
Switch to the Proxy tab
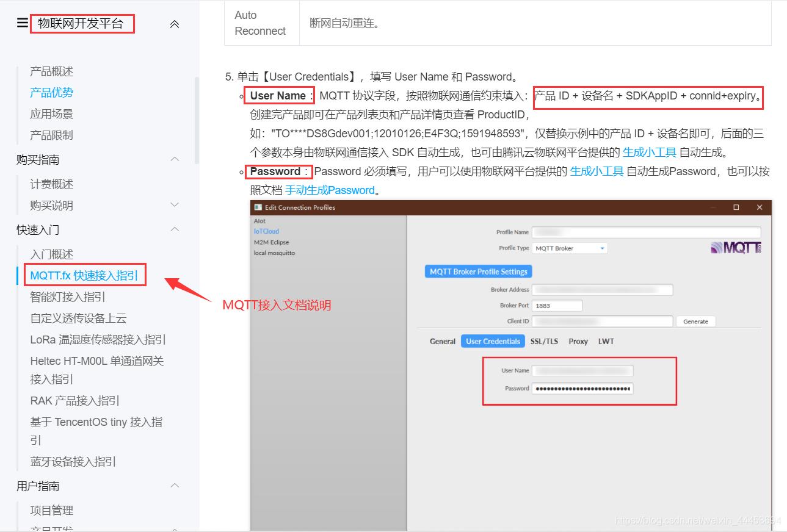tap(578, 342)
